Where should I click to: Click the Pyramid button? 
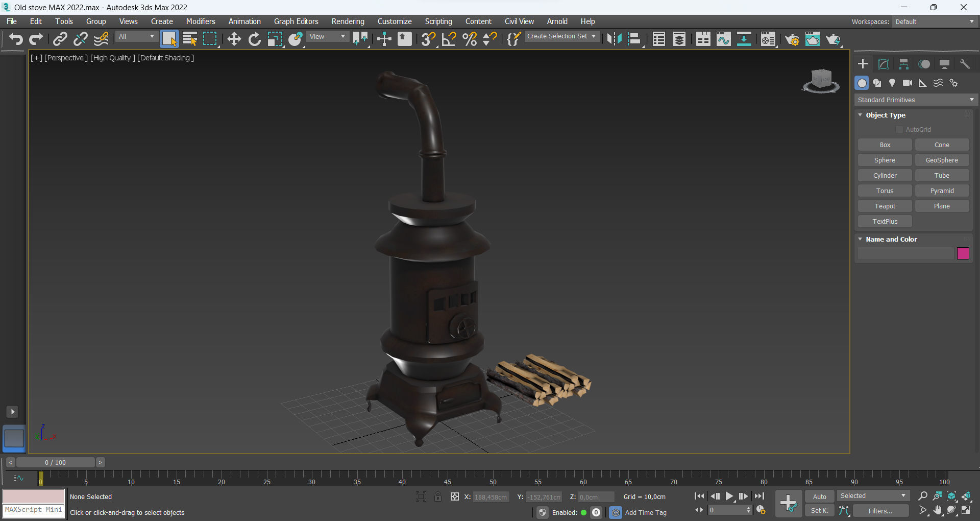942,191
